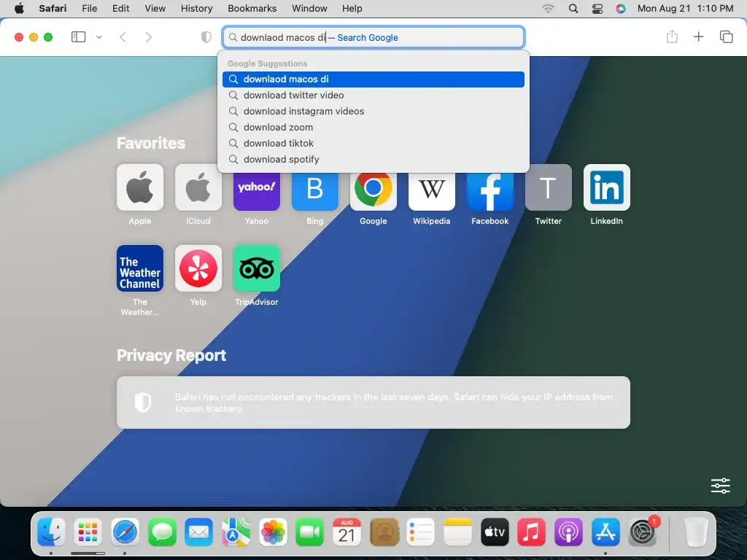Viewport: 747px width, 560px height.
Task: Open Podcasts from the Dock
Action: pos(568,532)
